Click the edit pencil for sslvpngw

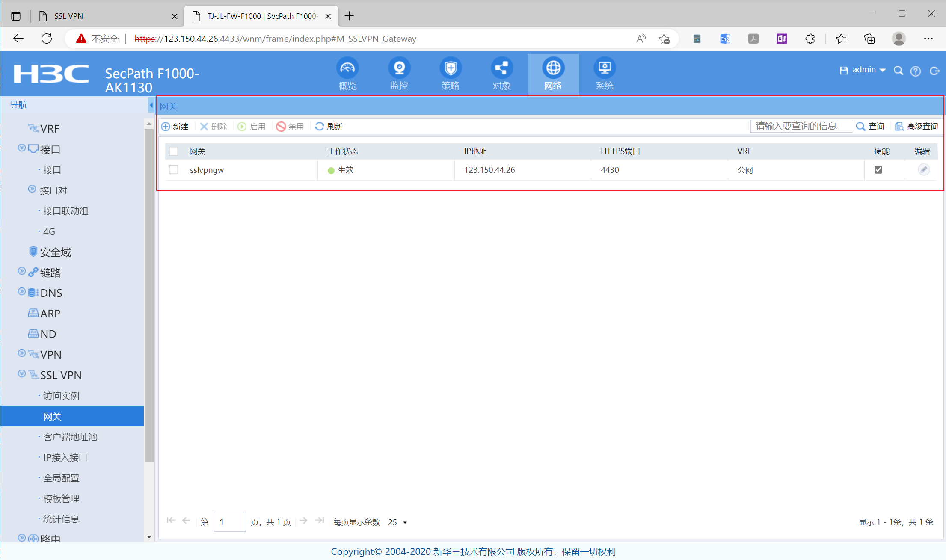(x=923, y=170)
